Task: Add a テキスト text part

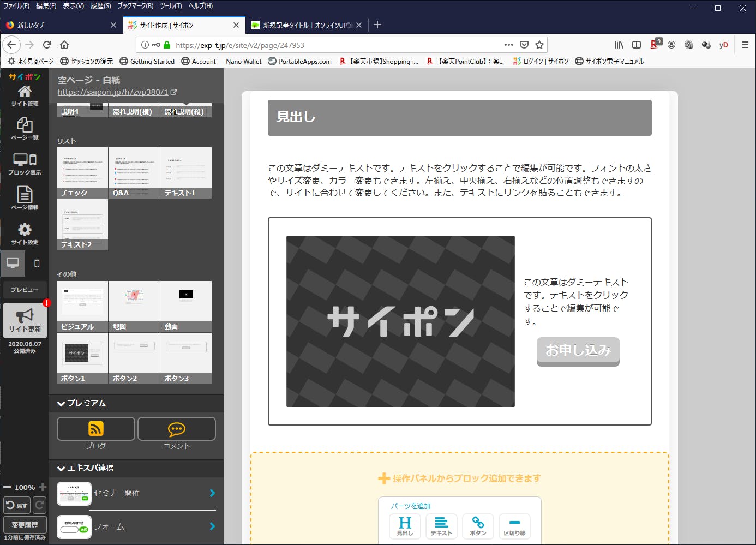Action: point(441,526)
